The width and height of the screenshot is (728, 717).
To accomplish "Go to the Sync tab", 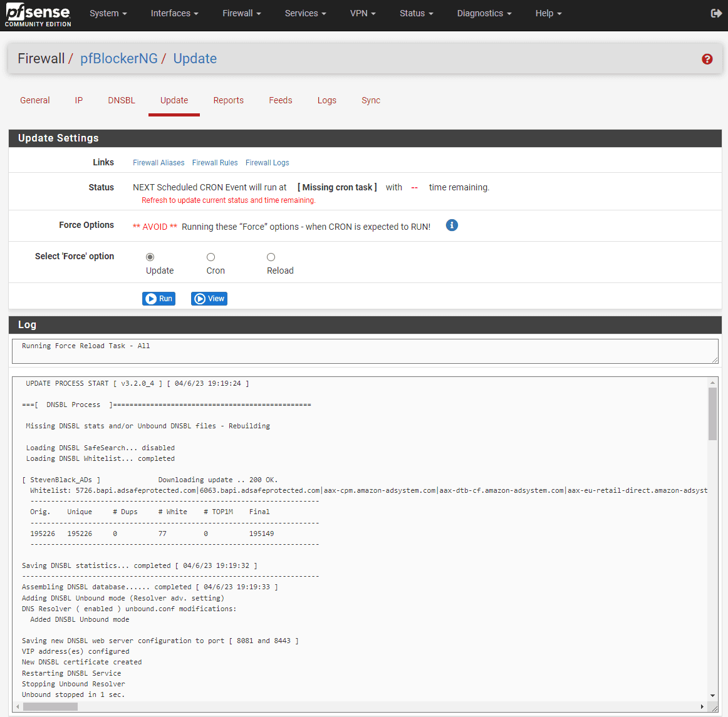I will click(x=371, y=100).
